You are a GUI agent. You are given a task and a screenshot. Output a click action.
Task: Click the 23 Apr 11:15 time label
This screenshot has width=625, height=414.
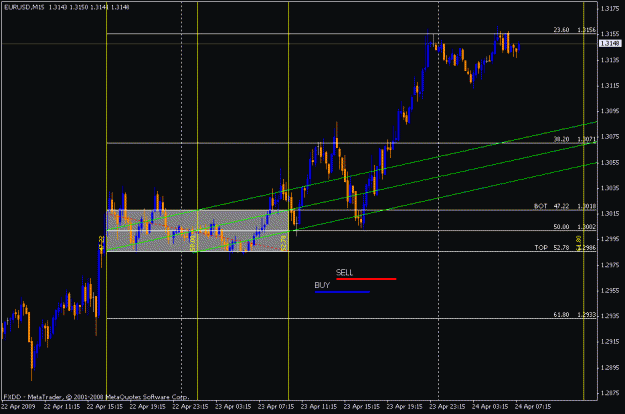(x=319, y=407)
